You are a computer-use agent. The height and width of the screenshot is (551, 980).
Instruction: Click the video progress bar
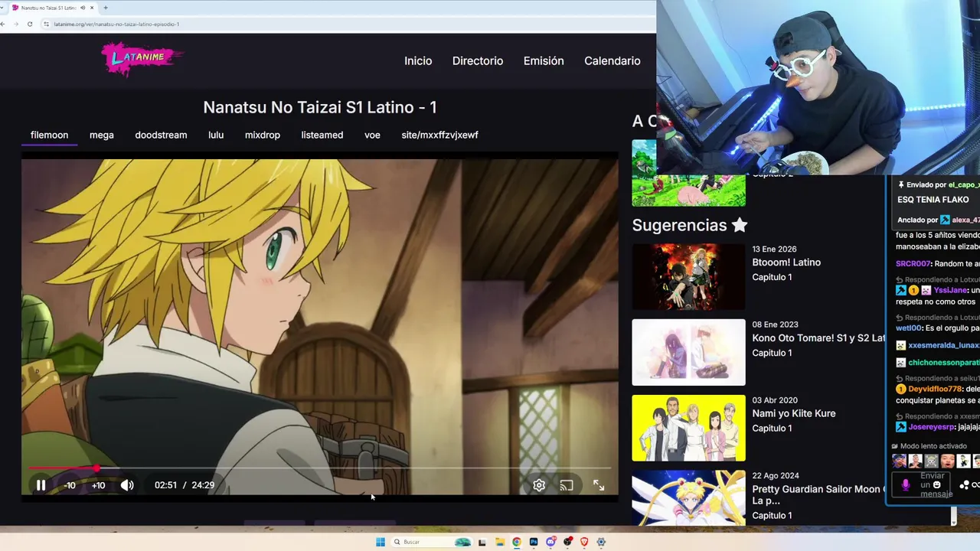point(320,468)
